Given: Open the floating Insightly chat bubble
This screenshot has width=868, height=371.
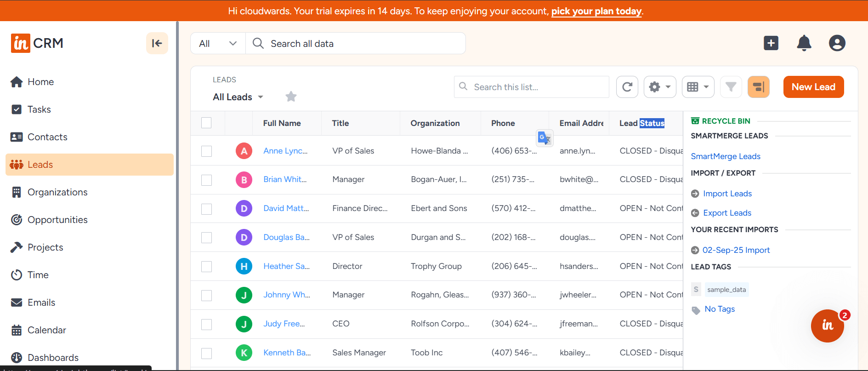Looking at the screenshot, I should click(x=827, y=325).
